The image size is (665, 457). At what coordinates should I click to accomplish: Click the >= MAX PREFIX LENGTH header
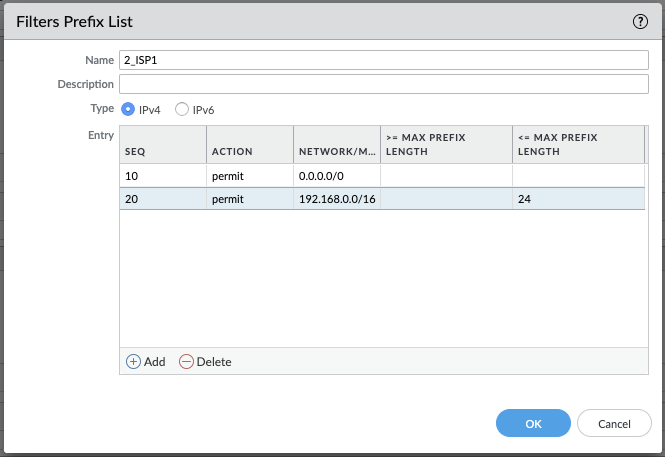[445, 144]
